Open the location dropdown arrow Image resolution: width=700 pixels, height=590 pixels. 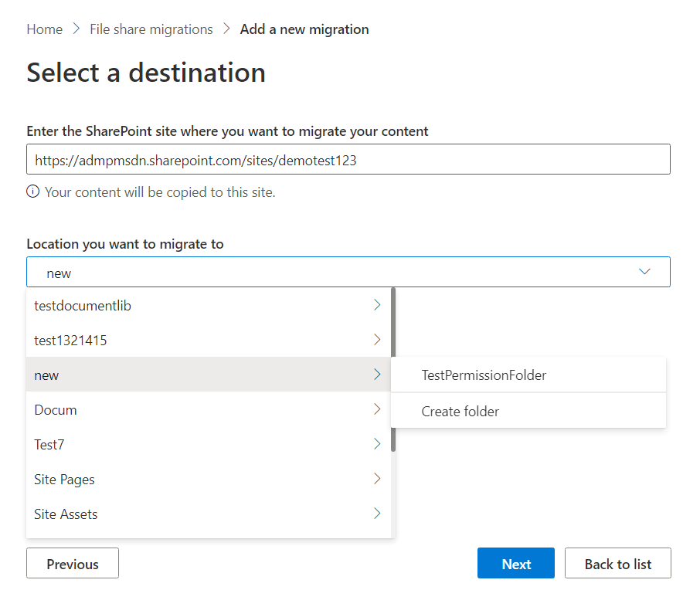click(x=644, y=272)
